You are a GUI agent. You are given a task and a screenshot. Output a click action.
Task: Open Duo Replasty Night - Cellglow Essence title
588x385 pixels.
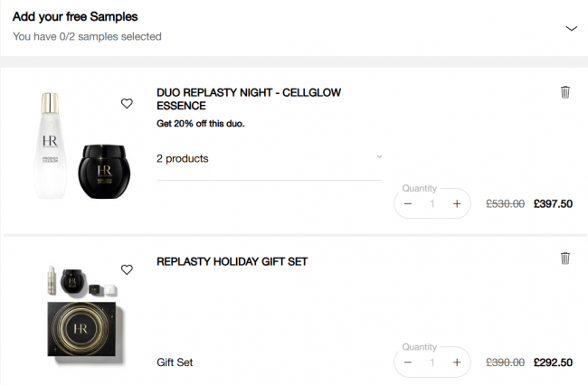click(249, 99)
